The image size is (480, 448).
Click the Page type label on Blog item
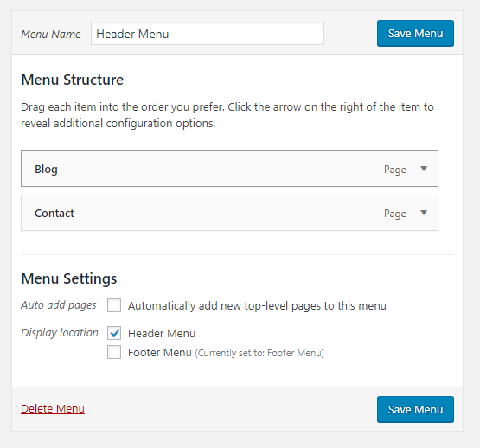coord(395,170)
